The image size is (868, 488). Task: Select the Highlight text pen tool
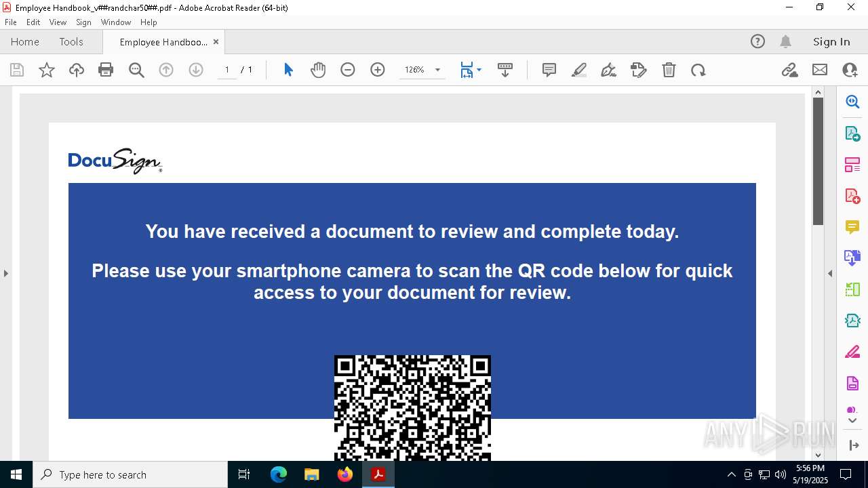coord(579,70)
